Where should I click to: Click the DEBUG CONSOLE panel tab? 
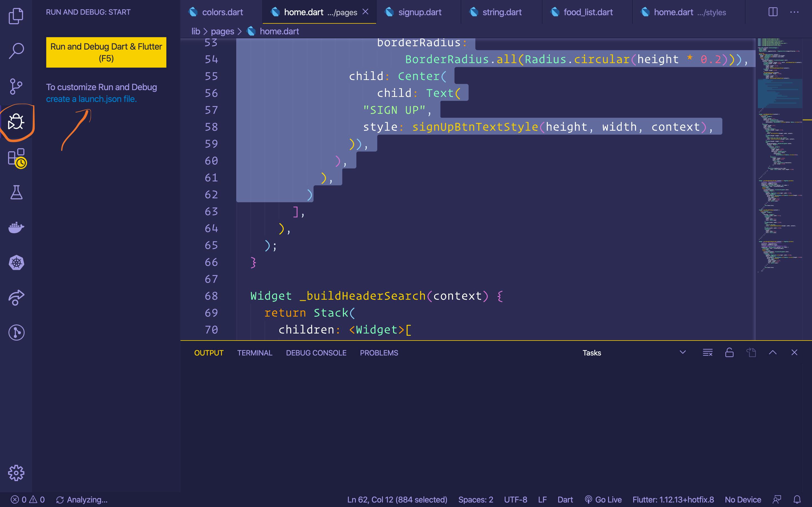pyautogui.click(x=316, y=352)
